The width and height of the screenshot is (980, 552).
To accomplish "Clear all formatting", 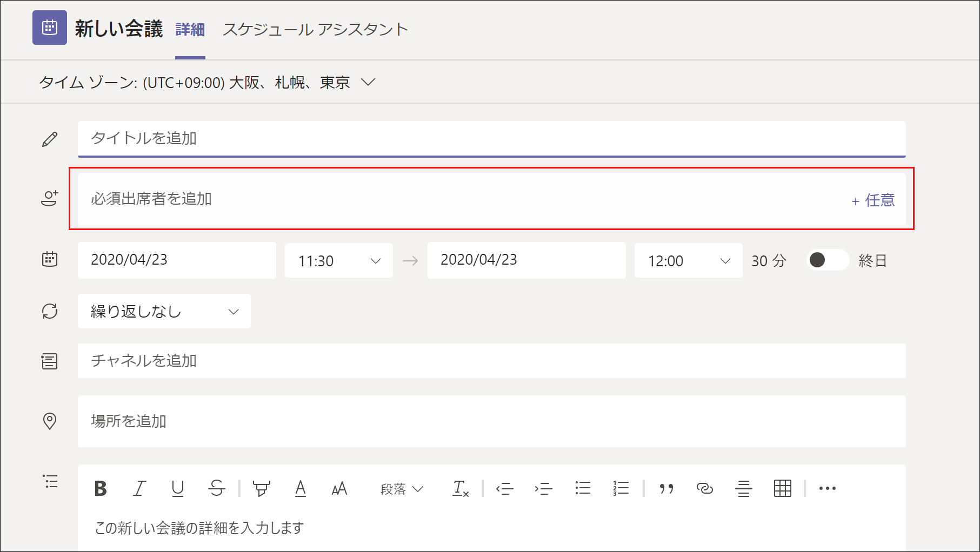I will pyautogui.click(x=461, y=489).
